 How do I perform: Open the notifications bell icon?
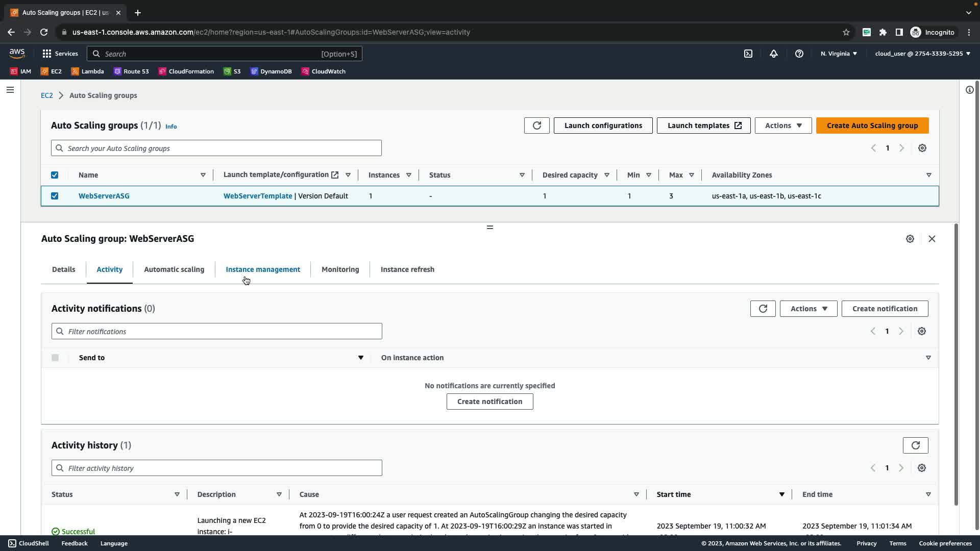coord(774,54)
